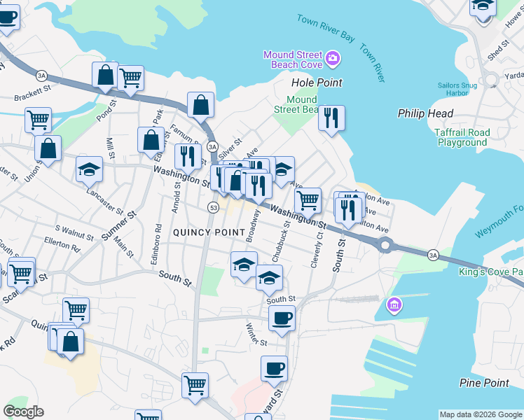Screen dimensions: 524x420
Task: Click the Philip Head label
Action: (x=425, y=113)
